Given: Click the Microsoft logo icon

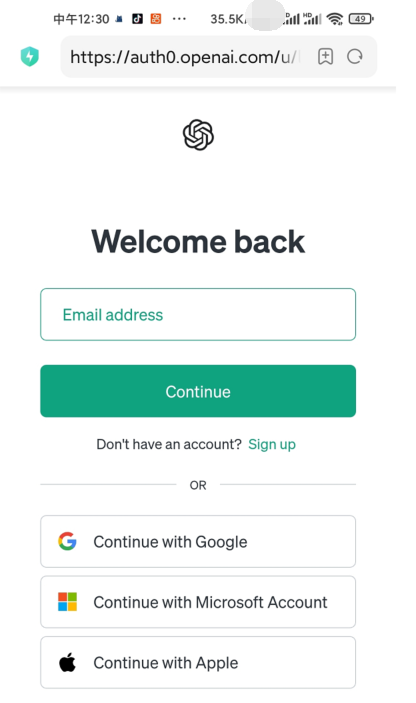Looking at the screenshot, I should pyautogui.click(x=67, y=602).
